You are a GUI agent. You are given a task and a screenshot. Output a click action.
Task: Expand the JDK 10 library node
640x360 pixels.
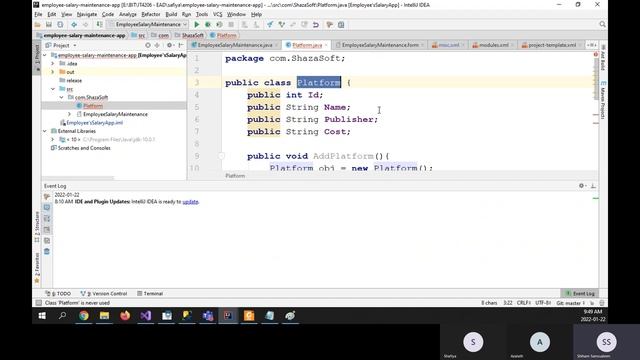(x=53, y=140)
